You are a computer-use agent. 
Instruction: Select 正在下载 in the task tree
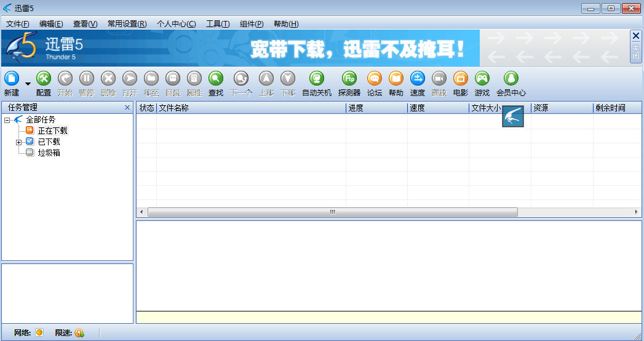(52, 130)
